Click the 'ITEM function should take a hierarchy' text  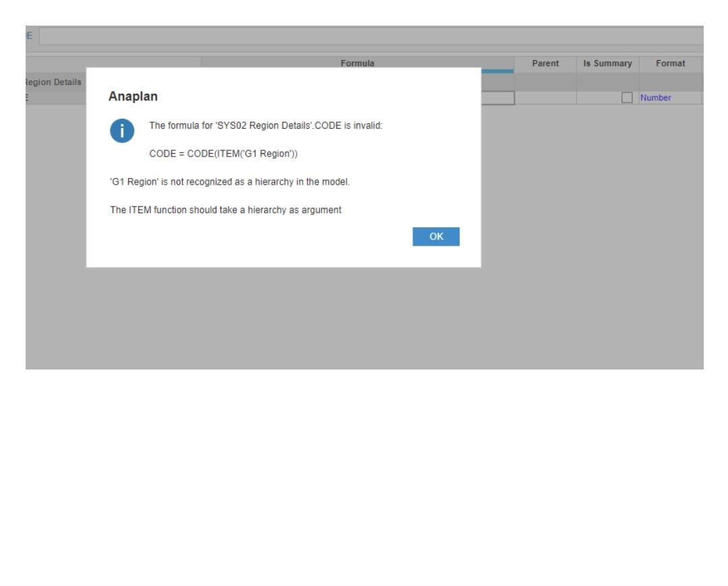click(x=226, y=210)
